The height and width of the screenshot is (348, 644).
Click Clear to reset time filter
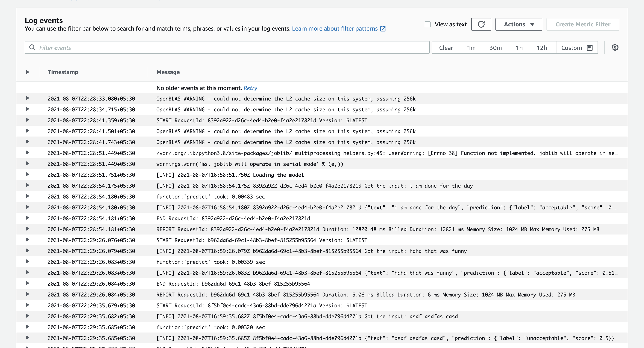[446, 48]
